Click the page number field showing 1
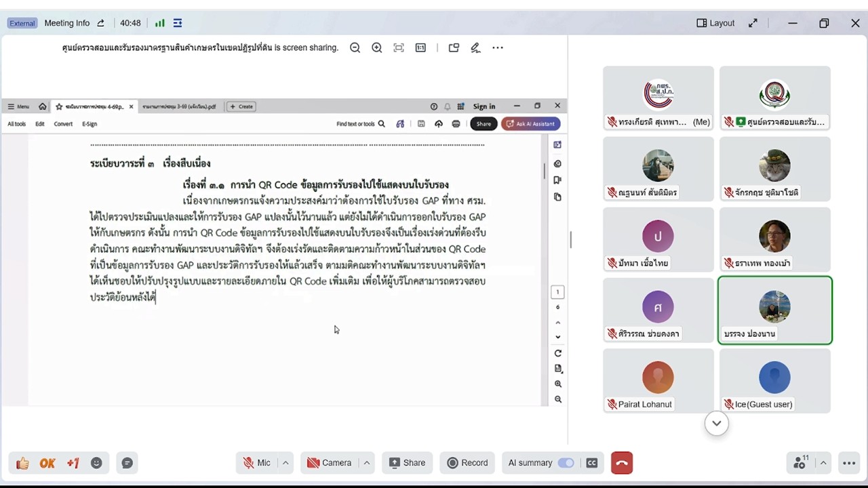This screenshot has height=488, width=868. [557, 291]
